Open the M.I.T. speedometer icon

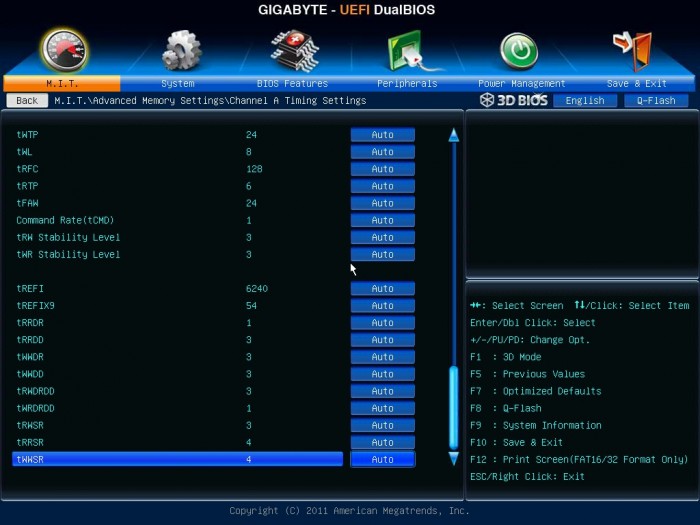click(x=64, y=50)
